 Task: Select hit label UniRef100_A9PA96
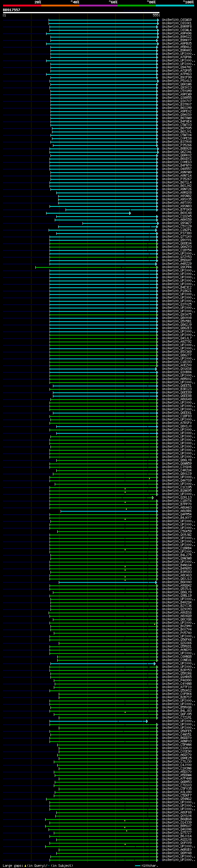click(177, 33)
